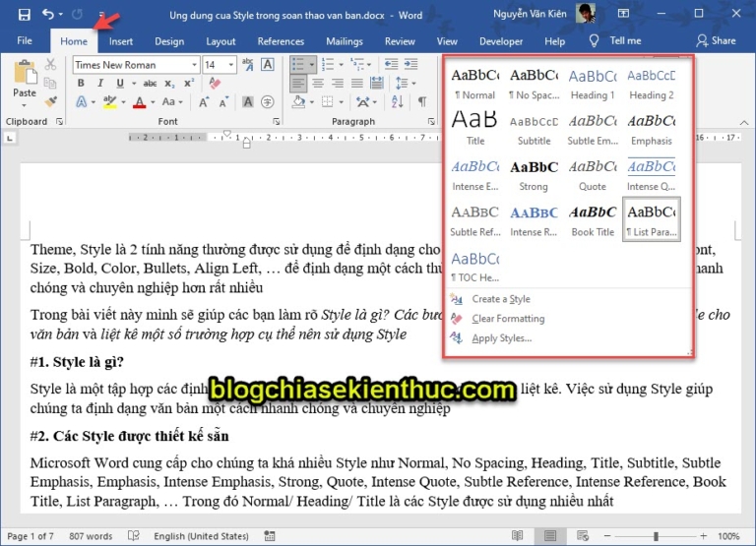
Task: Click the Shrink Font icon
Action: [223, 101]
